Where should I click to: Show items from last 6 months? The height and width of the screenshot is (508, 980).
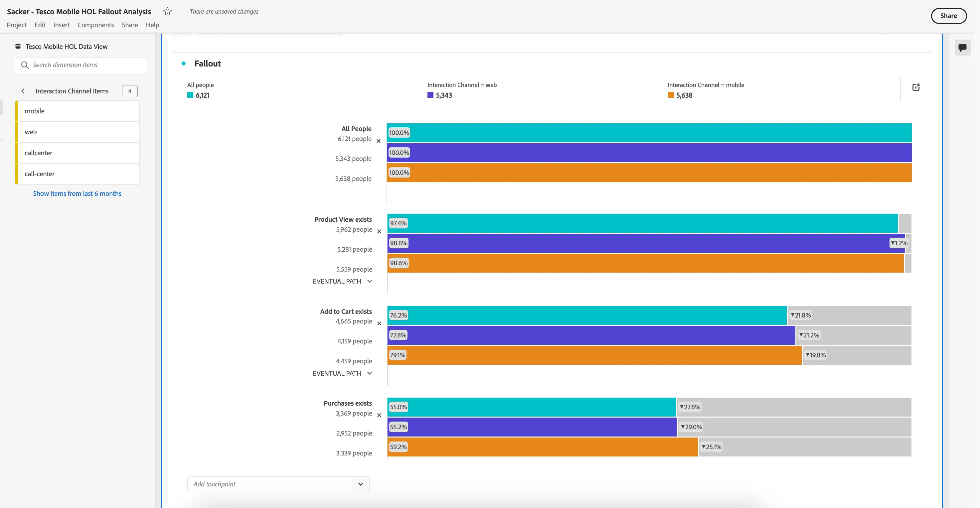[77, 193]
